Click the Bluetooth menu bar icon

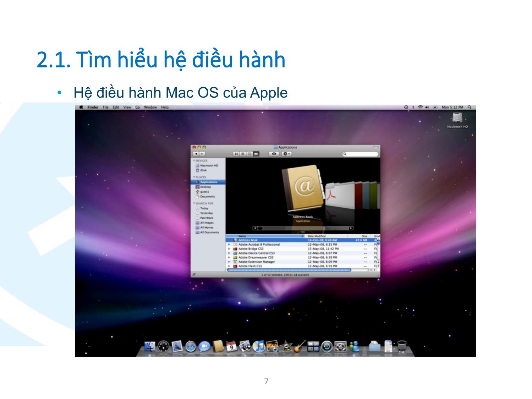click(x=413, y=107)
